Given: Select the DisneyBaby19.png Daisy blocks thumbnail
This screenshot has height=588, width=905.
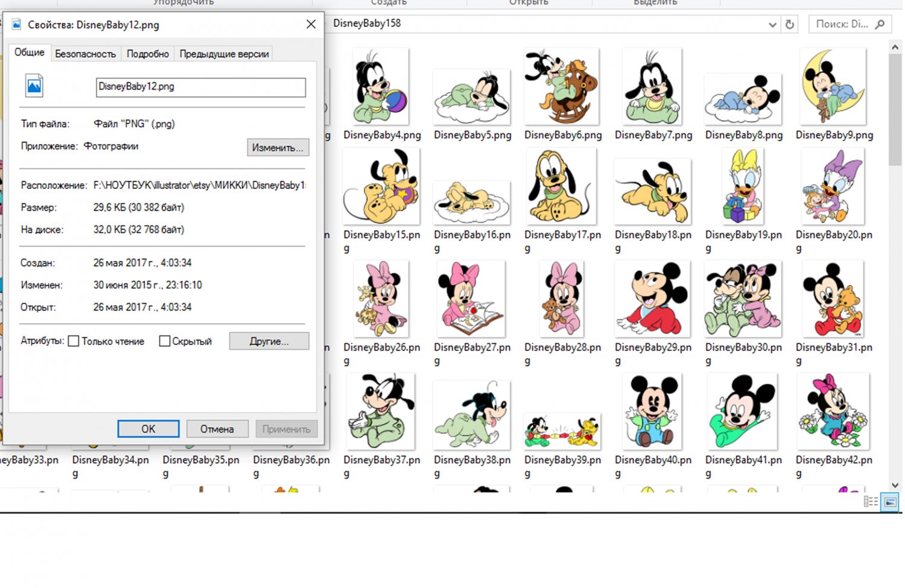Looking at the screenshot, I should pyautogui.click(x=743, y=186).
